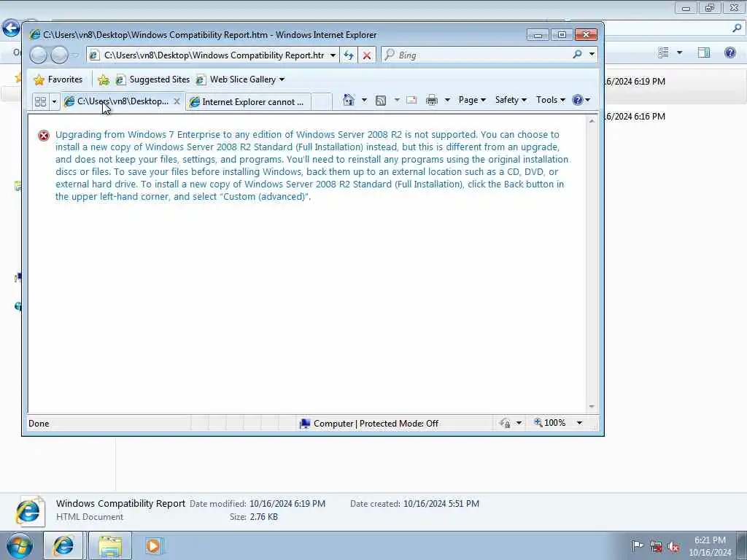Open the Web Slice Gallery link
The image size is (747, 560).
tap(236, 79)
